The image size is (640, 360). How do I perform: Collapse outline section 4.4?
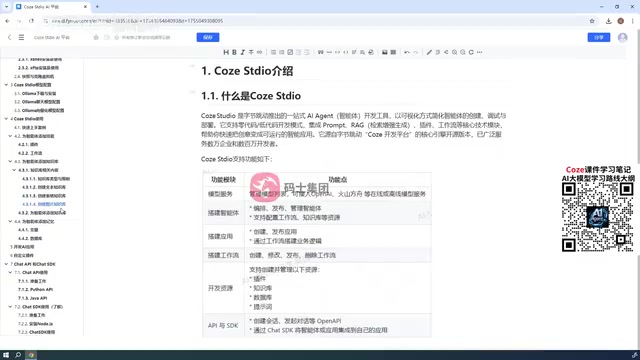coord(10,221)
